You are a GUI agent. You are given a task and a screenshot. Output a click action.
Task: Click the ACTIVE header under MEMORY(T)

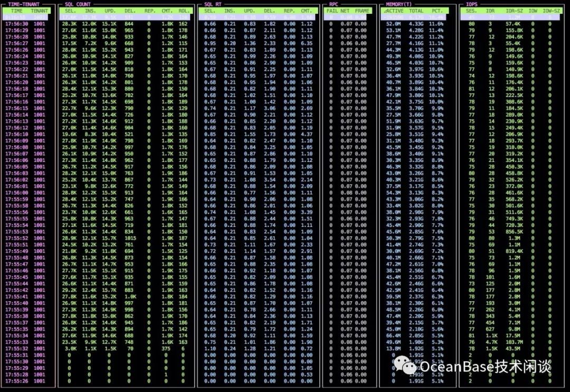[x=394, y=11]
